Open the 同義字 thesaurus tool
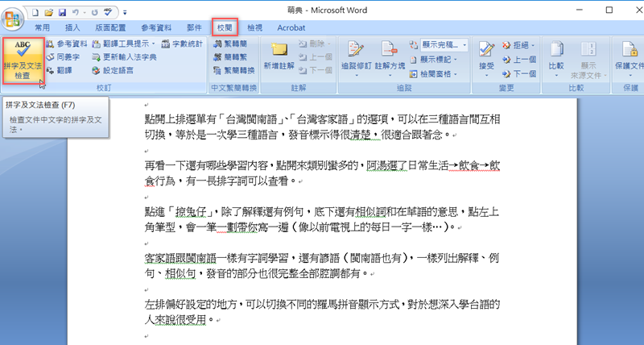The width and height of the screenshot is (644, 345). (x=66, y=57)
